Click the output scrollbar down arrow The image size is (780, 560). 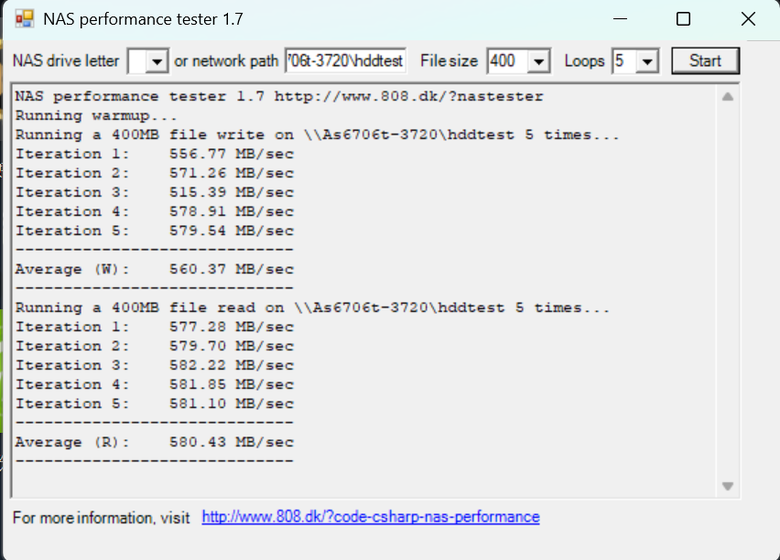coord(727,486)
